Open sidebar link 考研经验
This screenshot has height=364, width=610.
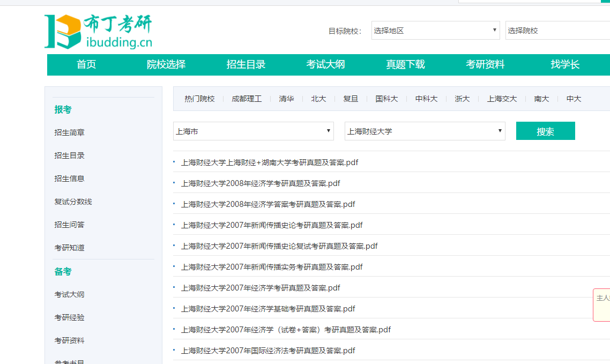(x=69, y=318)
